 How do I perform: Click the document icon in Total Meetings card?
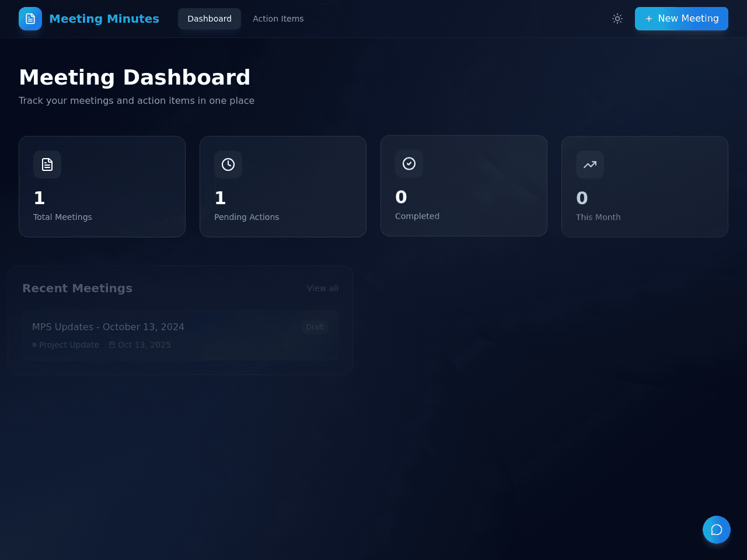(47, 164)
